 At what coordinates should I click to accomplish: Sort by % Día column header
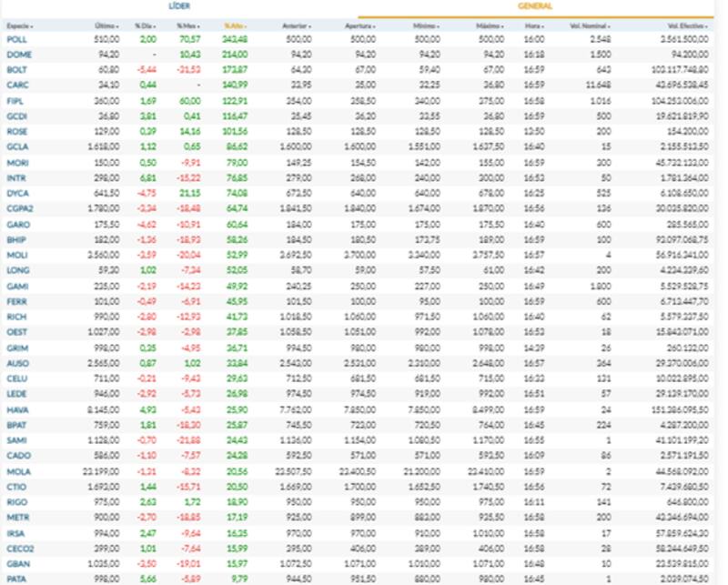(x=145, y=26)
